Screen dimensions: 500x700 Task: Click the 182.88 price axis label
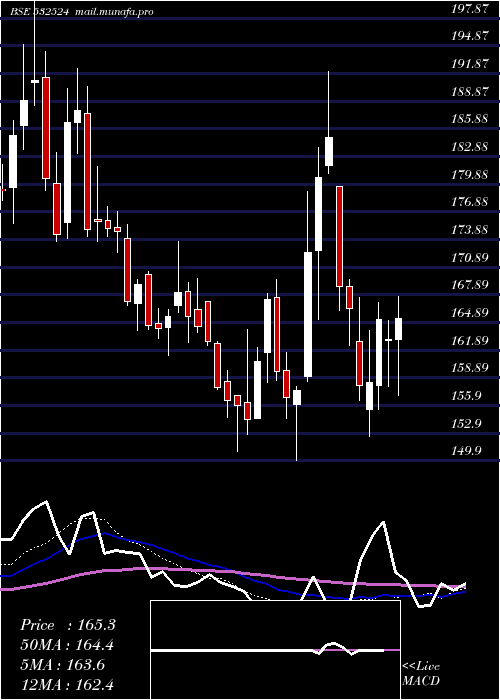coord(469,147)
